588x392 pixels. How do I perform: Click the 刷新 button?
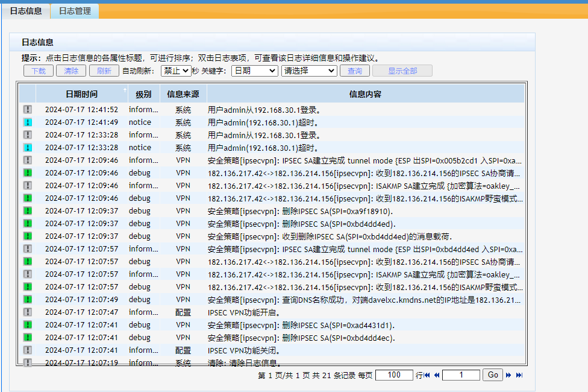pyautogui.click(x=104, y=71)
